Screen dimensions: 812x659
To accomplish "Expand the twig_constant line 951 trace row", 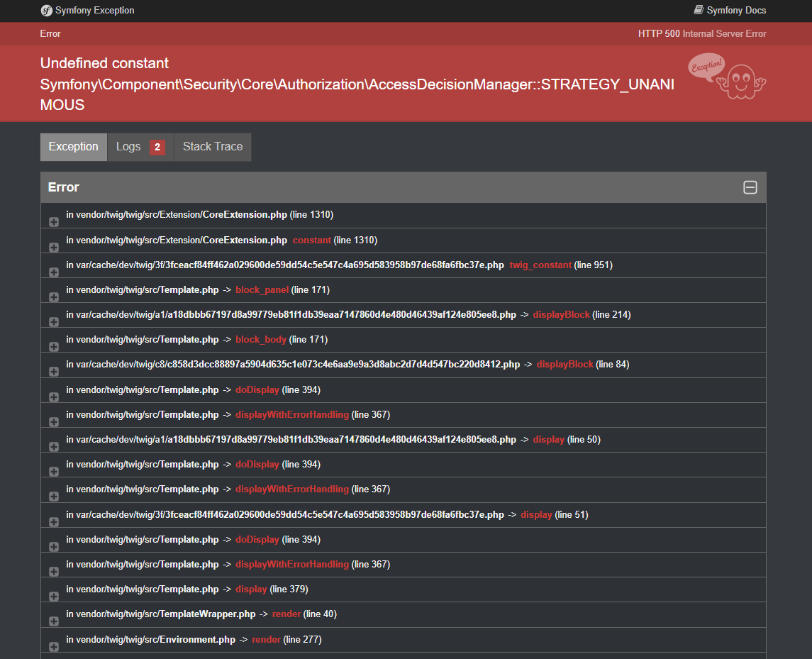I will [x=54, y=272].
